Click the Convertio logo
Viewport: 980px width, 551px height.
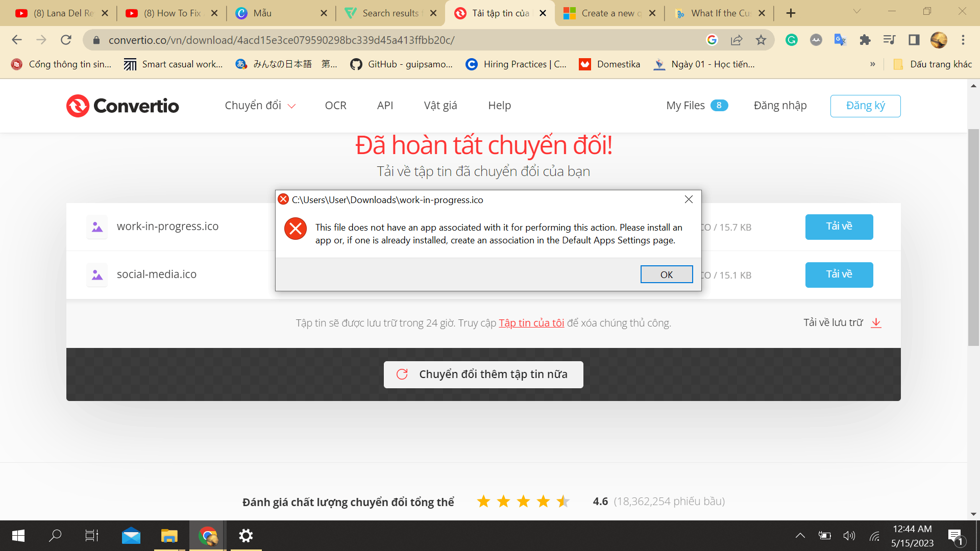pyautogui.click(x=122, y=106)
